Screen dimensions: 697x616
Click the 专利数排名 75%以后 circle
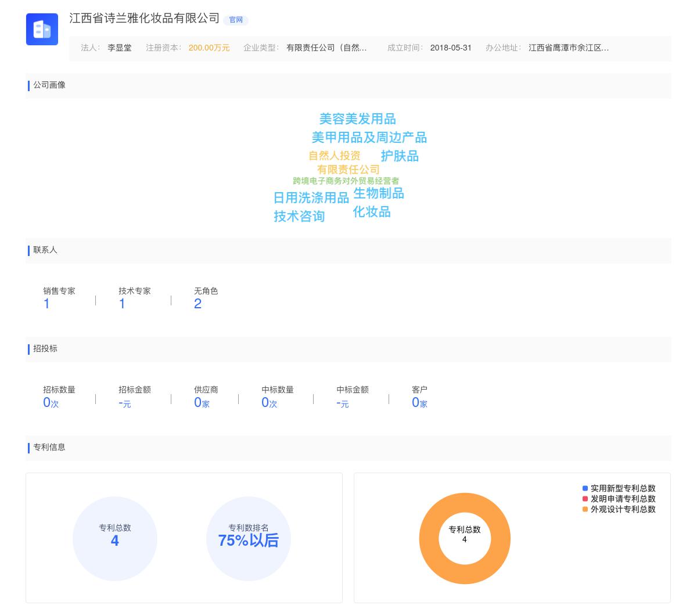pos(249,539)
